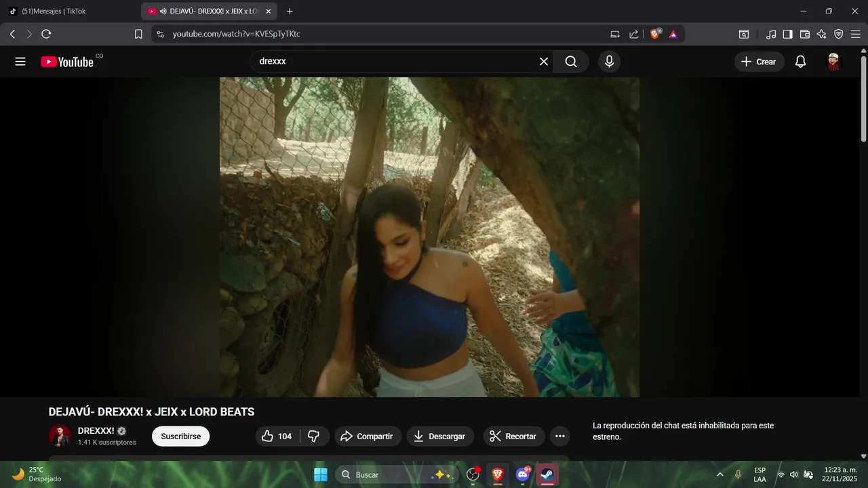Open the Discord taskbar icon
This screenshot has height=488, width=868.
(523, 474)
